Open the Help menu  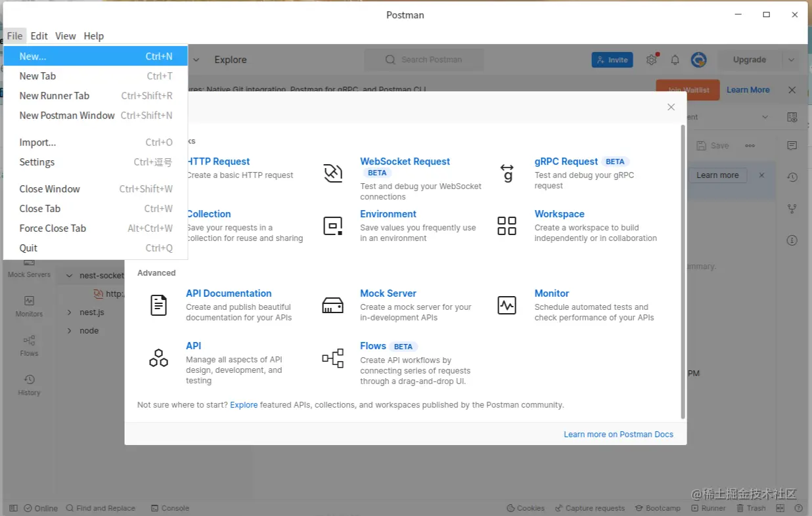tap(94, 36)
